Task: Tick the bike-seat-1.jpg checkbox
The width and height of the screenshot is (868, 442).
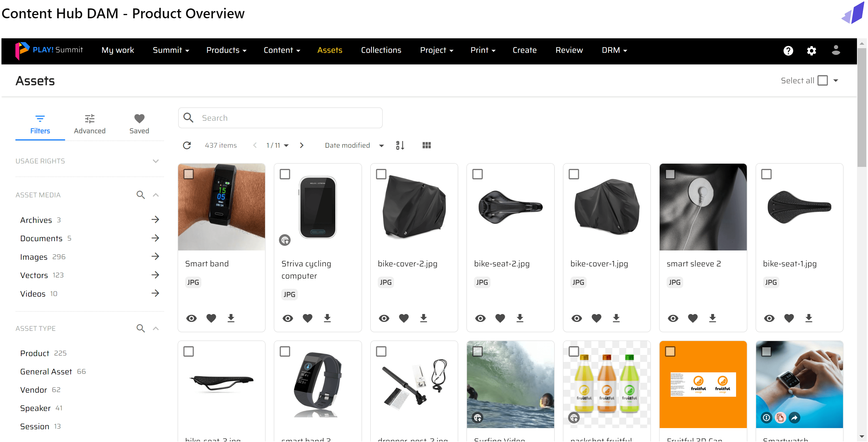Action: (x=766, y=174)
